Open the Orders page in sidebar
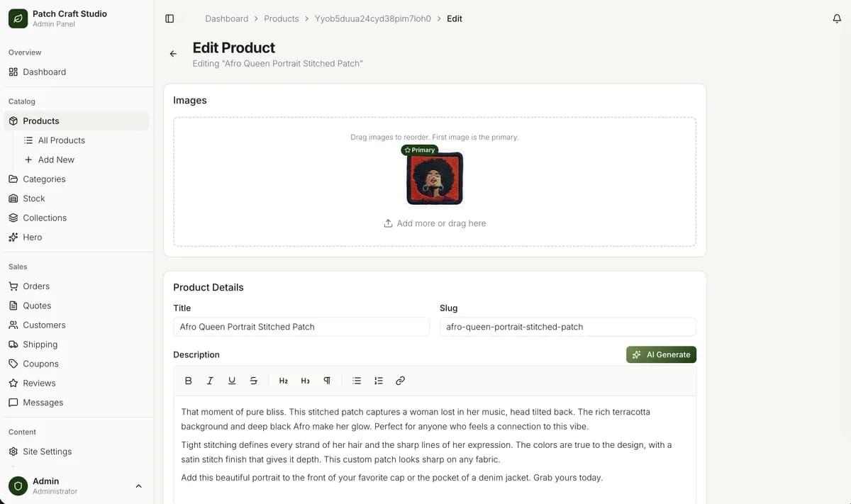Viewport: 851px width, 504px height. click(x=36, y=286)
